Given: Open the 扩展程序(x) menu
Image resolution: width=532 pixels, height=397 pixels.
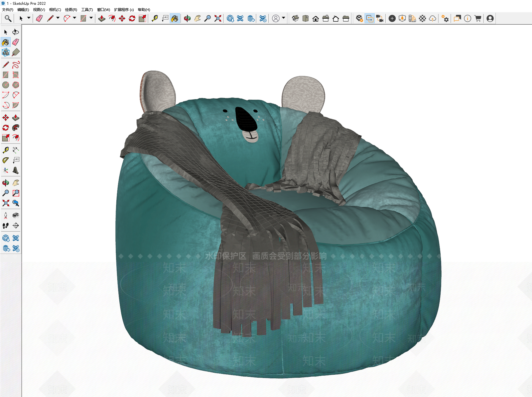Looking at the screenshot, I should pos(124,10).
